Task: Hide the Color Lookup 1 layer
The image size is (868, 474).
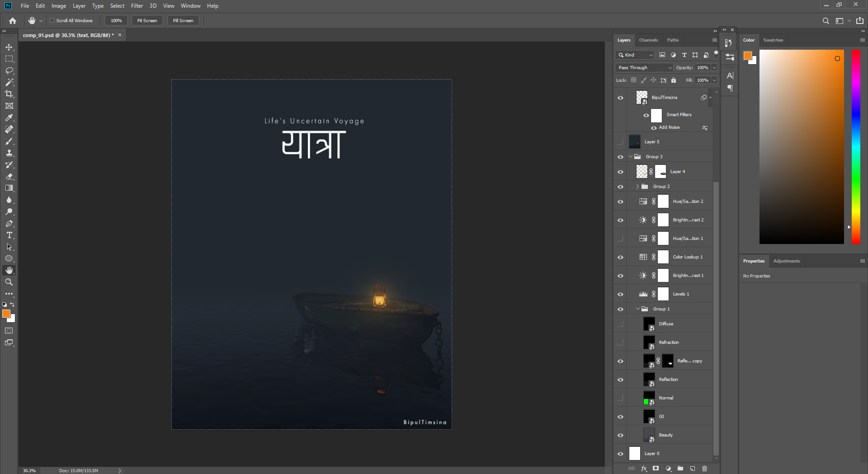Action: 620,257
